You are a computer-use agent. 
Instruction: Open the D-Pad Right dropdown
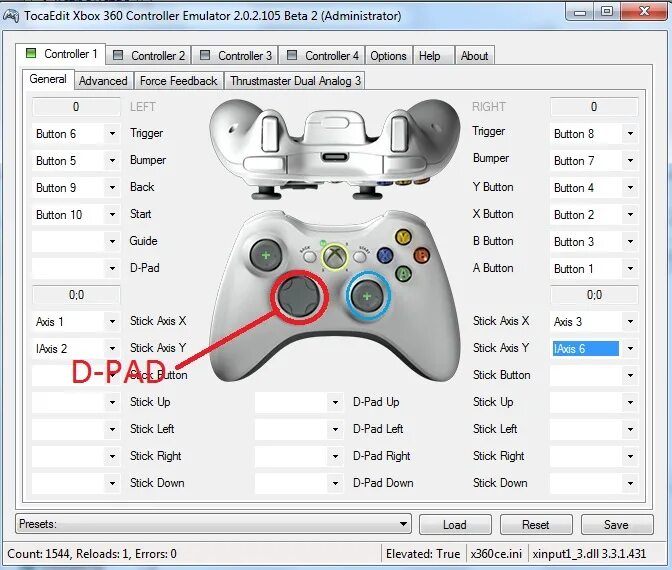335,456
